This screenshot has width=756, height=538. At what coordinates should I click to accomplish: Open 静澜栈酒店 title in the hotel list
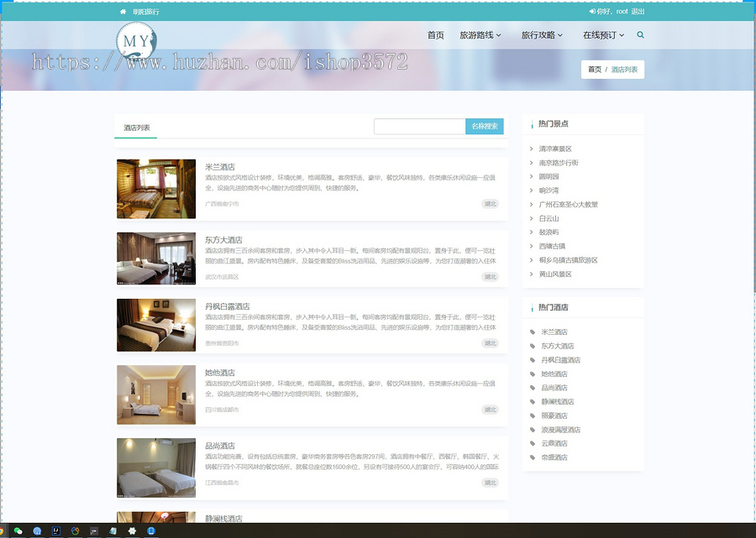223,519
